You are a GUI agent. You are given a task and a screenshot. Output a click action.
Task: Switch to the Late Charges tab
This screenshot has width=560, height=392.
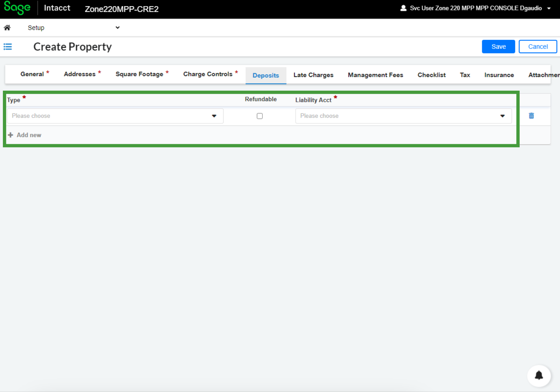coord(313,75)
